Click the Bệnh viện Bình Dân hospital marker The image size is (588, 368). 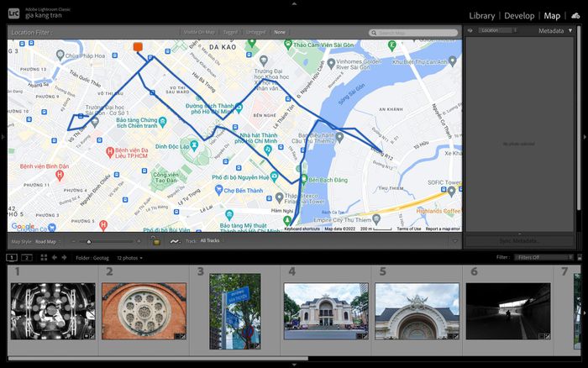click(60, 176)
